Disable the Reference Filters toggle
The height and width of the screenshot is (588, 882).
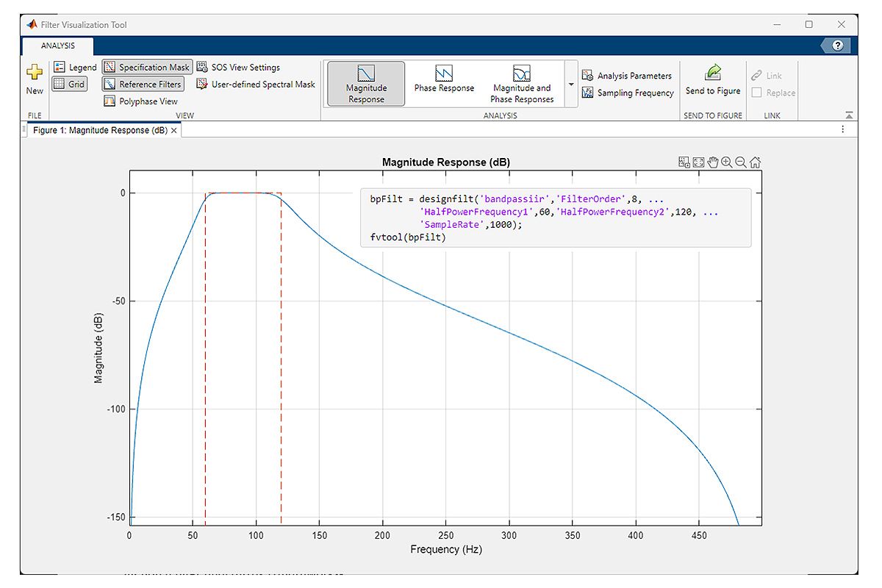click(x=143, y=85)
